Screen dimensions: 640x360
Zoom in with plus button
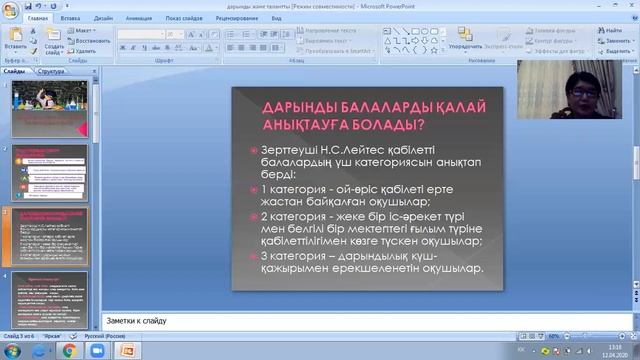(622, 336)
